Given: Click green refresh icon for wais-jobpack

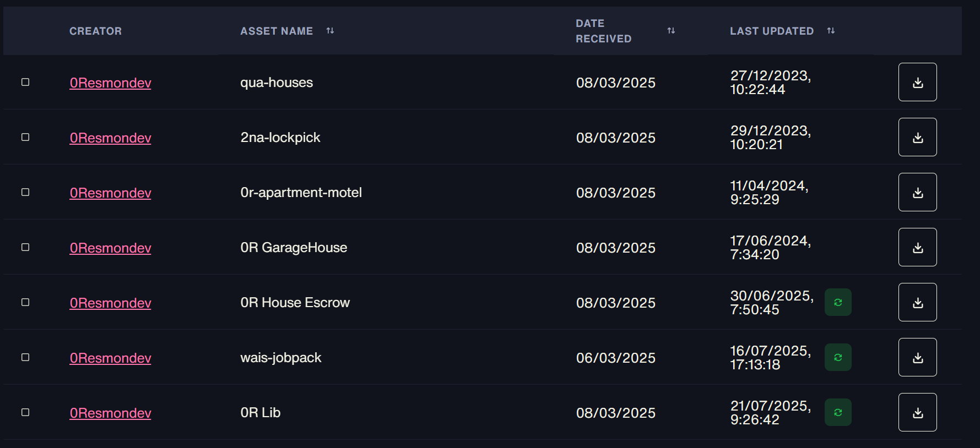Looking at the screenshot, I should click(x=838, y=357).
